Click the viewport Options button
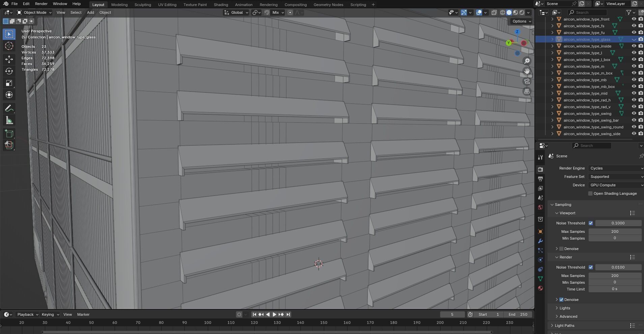The image size is (644, 334). coord(522,21)
